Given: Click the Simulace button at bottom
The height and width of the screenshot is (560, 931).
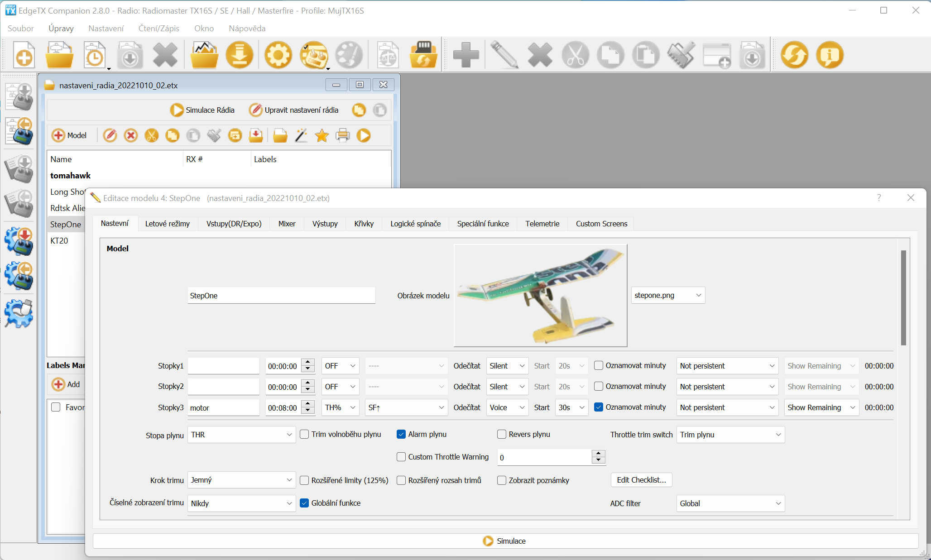Looking at the screenshot, I should pyautogui.click(x=505, y=541).
